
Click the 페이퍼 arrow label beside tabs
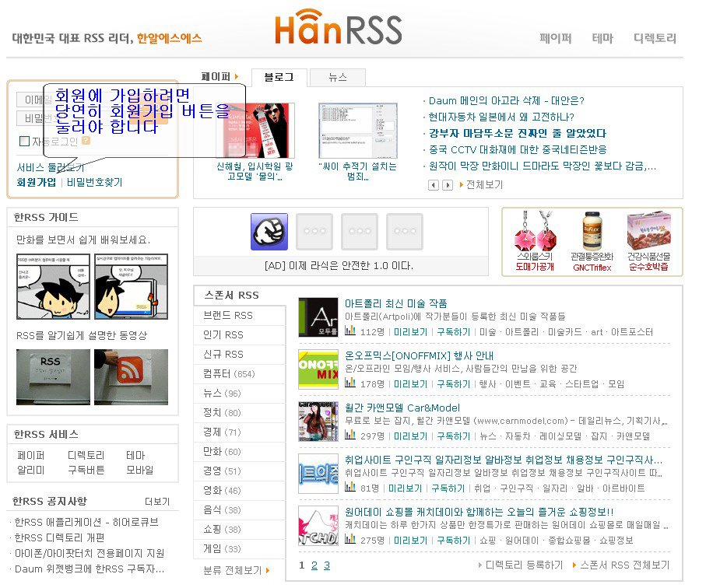(220, 77)
